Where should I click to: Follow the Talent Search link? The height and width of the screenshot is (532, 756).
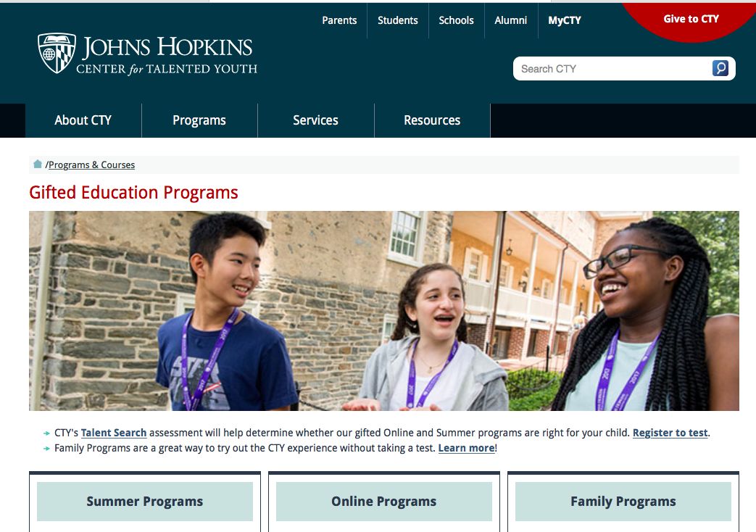pyautogui.click(x=114, y=433)
